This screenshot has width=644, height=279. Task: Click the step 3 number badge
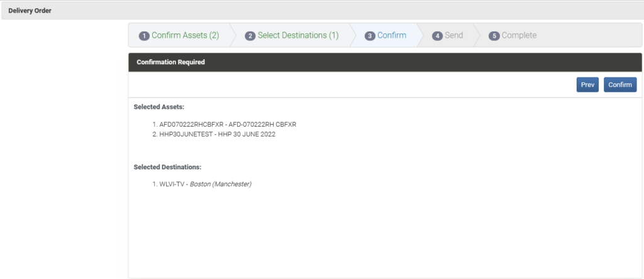point(370,36)
